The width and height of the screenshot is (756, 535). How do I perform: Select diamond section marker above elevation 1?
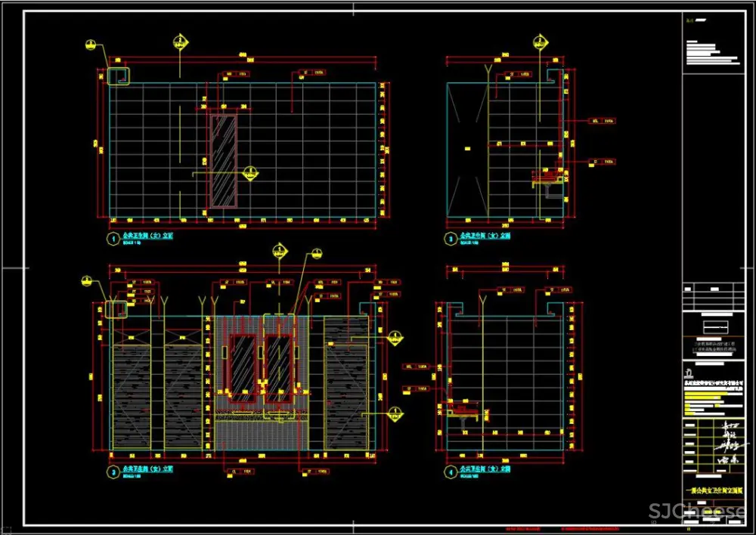coord(180,41)
